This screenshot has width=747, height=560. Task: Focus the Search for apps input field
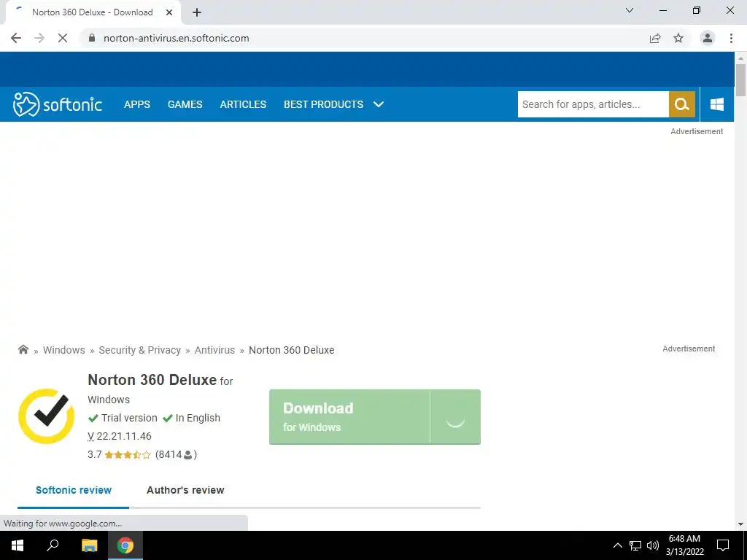coord(593,104)
